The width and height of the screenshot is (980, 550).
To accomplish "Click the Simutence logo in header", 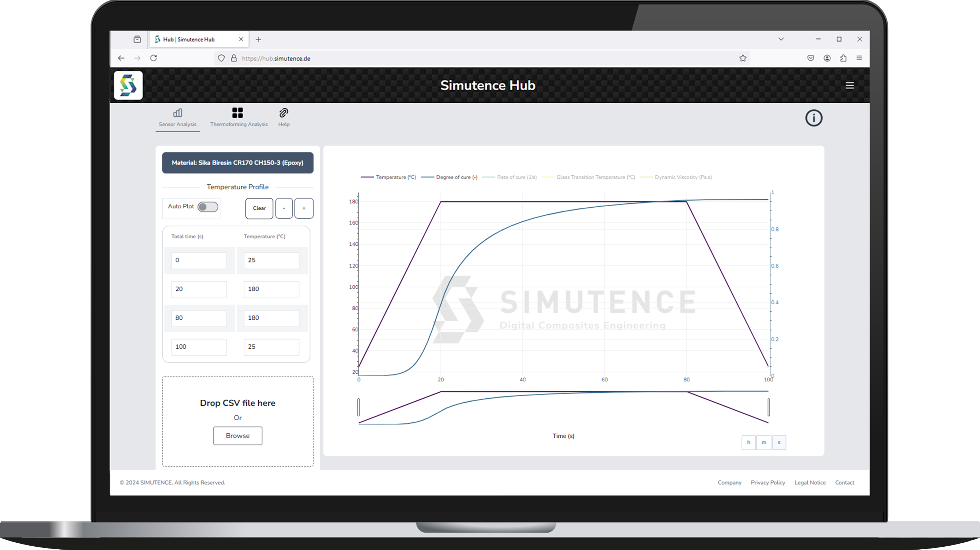I will click(128, 85).
